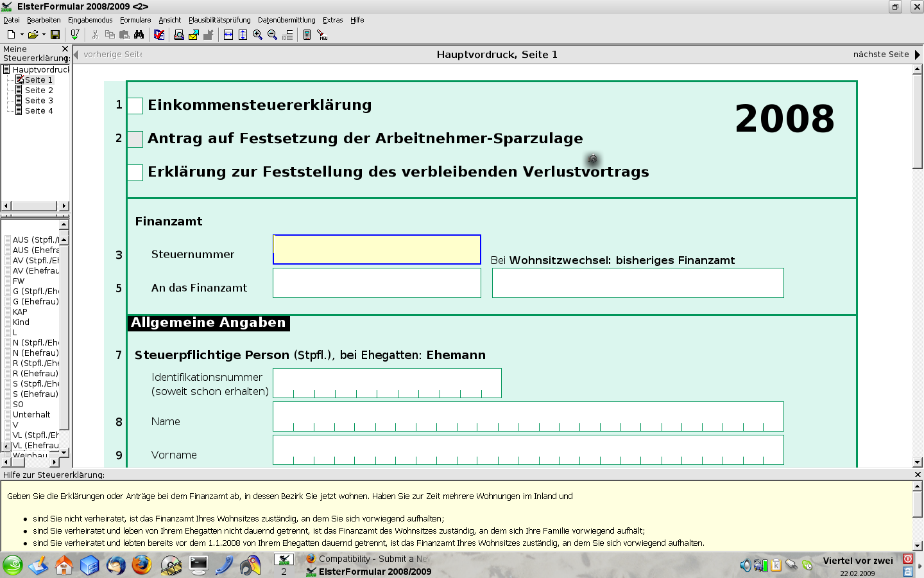The width and height of the screenshot is (924, 578).
Task: Open the dropdown arrow beside New document
Action: tap(22, 35)
